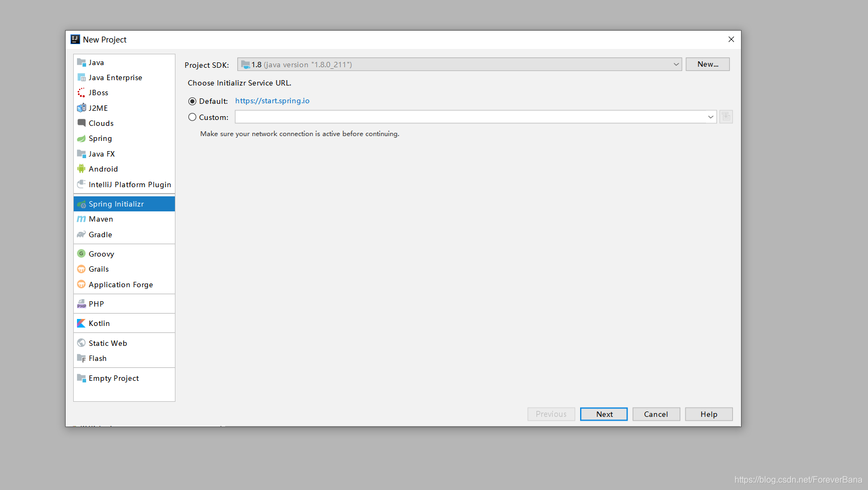Select Spring Initializr label text

click(x=116, y=204)
